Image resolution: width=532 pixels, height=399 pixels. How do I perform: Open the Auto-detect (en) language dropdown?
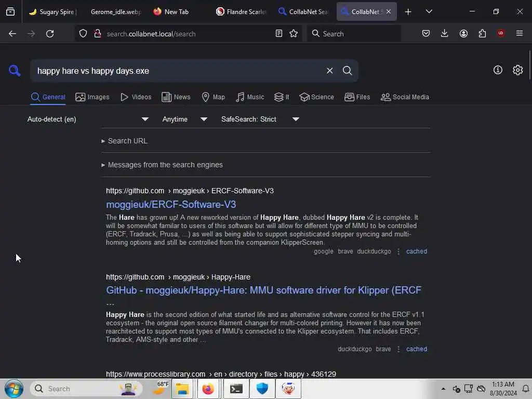coord(88,119)
